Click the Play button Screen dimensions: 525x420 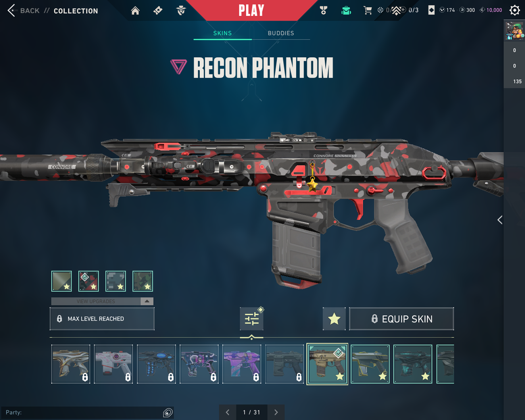pyautogui.click(x=251, y=10)
